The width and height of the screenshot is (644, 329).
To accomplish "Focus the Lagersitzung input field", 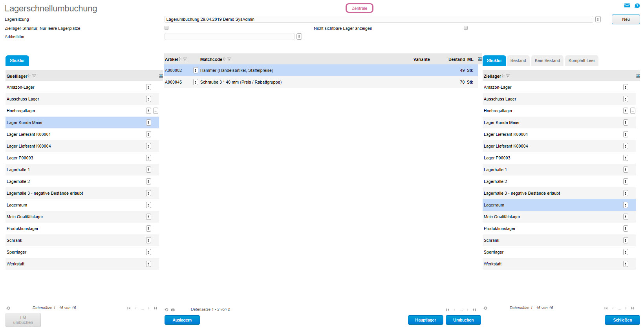I will tap(379, 19).
